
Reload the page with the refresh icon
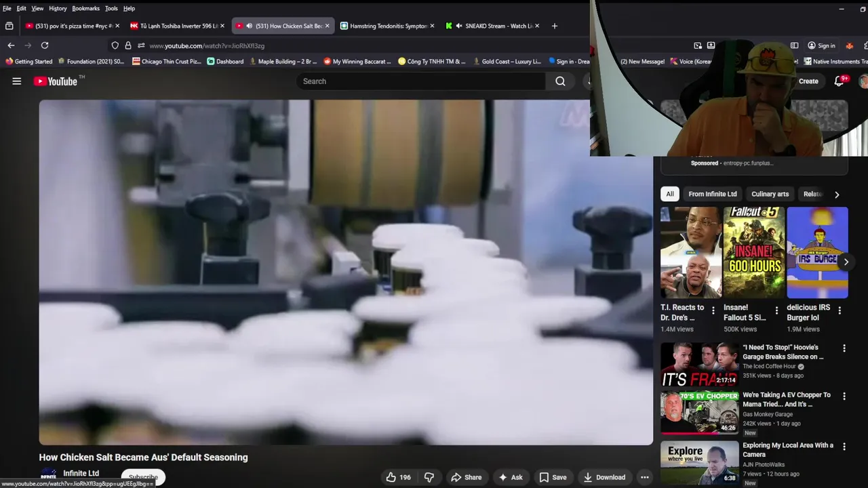click(x=45, y=45)
